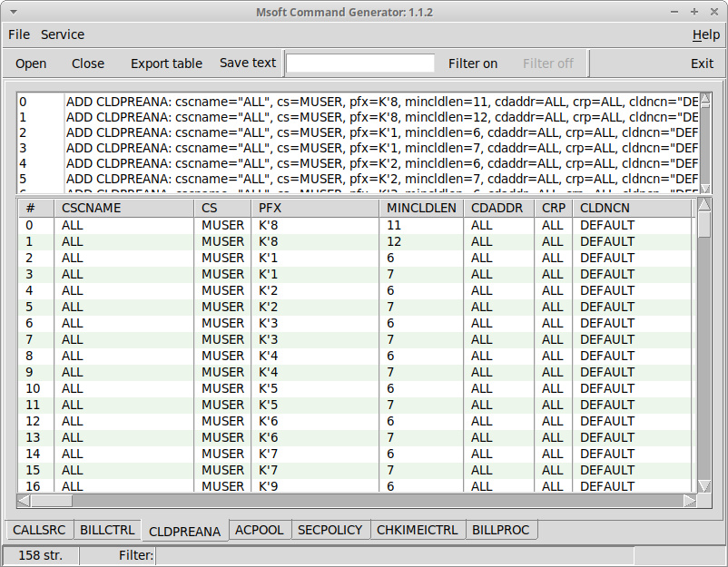Click the Open toolbar button
This screenshot has width=728, height=567.
tap(31, 64)
